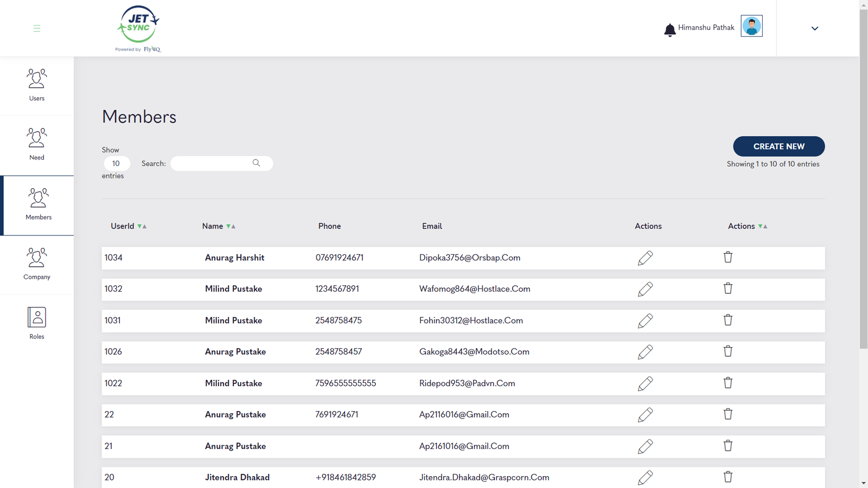Screen dimensions: 868x488
Task: Delete member with UserId 21
Action: pos(728,446)
